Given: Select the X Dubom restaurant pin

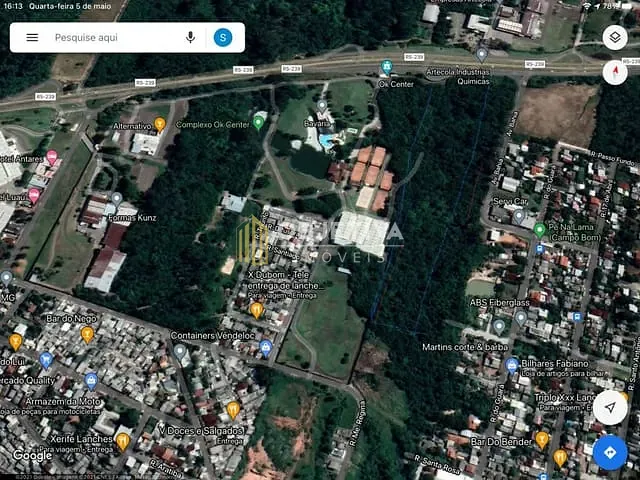Looking at the screenshot, I should pyautogui.click(x=257, y=310).
